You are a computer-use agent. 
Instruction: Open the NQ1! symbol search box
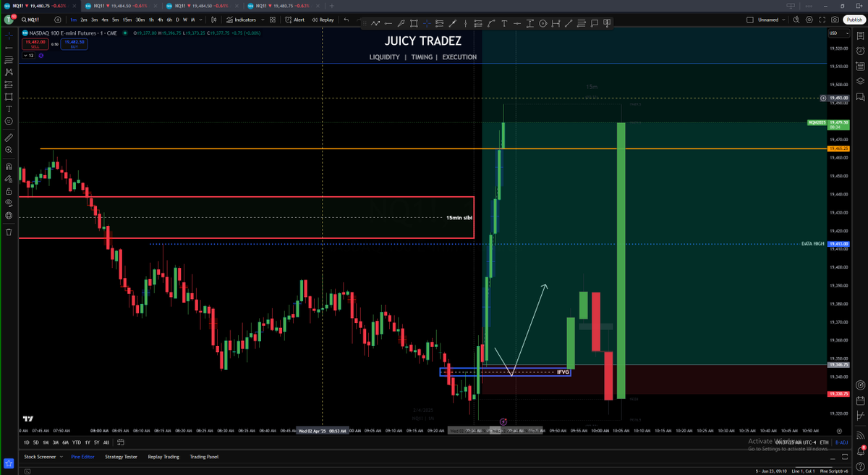coord(35,20)
